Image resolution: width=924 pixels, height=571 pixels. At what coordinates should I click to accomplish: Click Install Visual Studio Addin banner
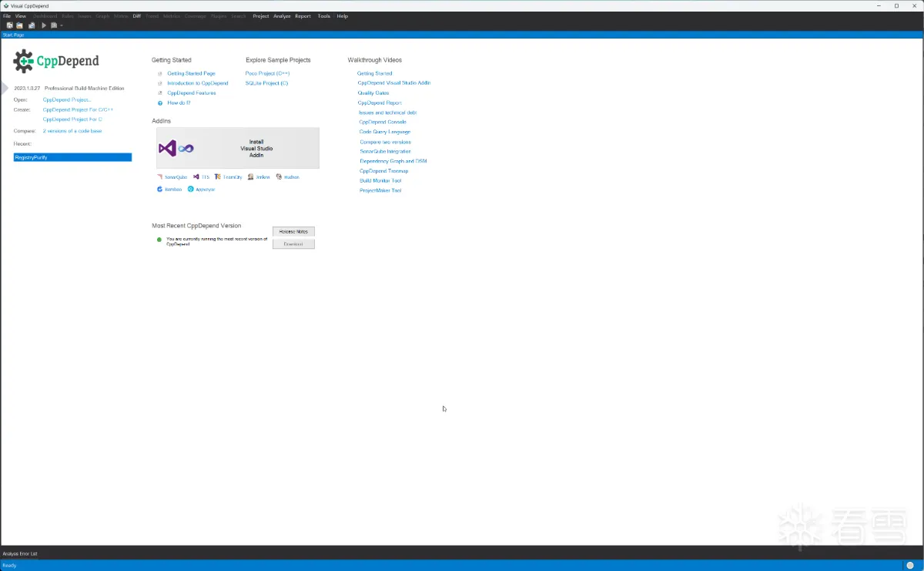point(238,148)
